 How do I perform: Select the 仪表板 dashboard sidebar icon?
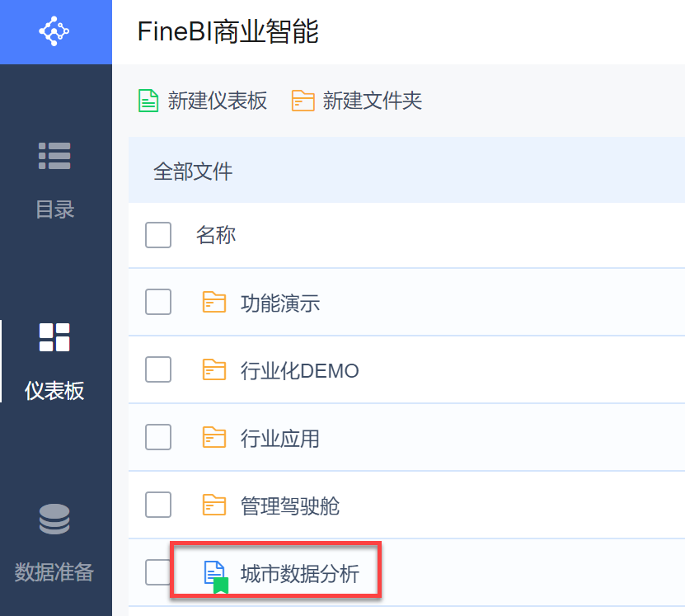tap(55, 338)
